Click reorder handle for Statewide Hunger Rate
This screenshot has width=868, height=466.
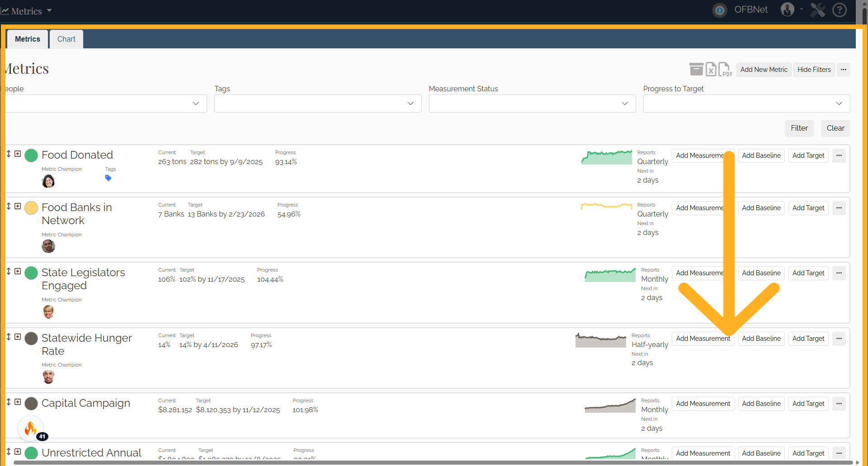click(9, 337)
